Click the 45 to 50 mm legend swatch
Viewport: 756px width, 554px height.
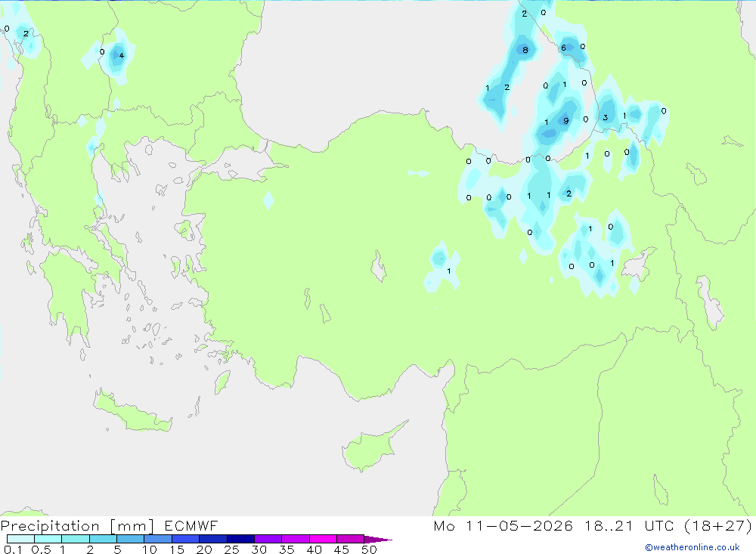click(350, 539)
